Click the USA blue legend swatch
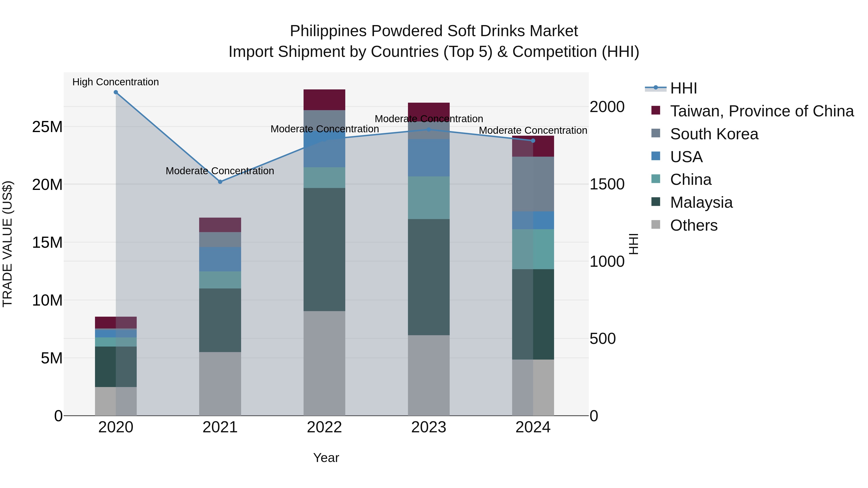Viewport: 868px width, 488px height. click(x=656, y=156)
